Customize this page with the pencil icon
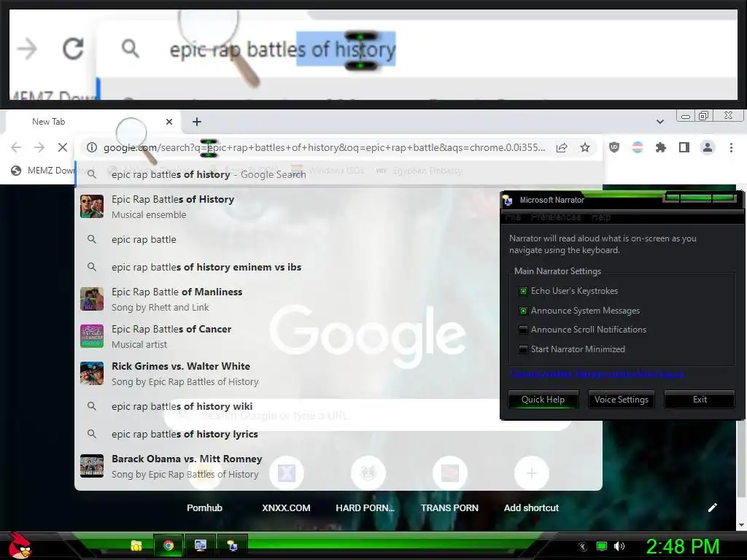 click(x=712, y=507)
